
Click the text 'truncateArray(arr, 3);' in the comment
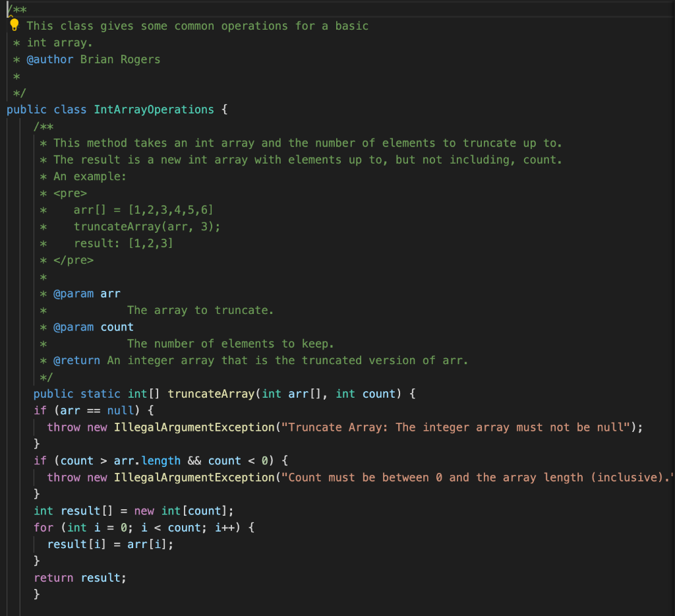click(147, 227)
